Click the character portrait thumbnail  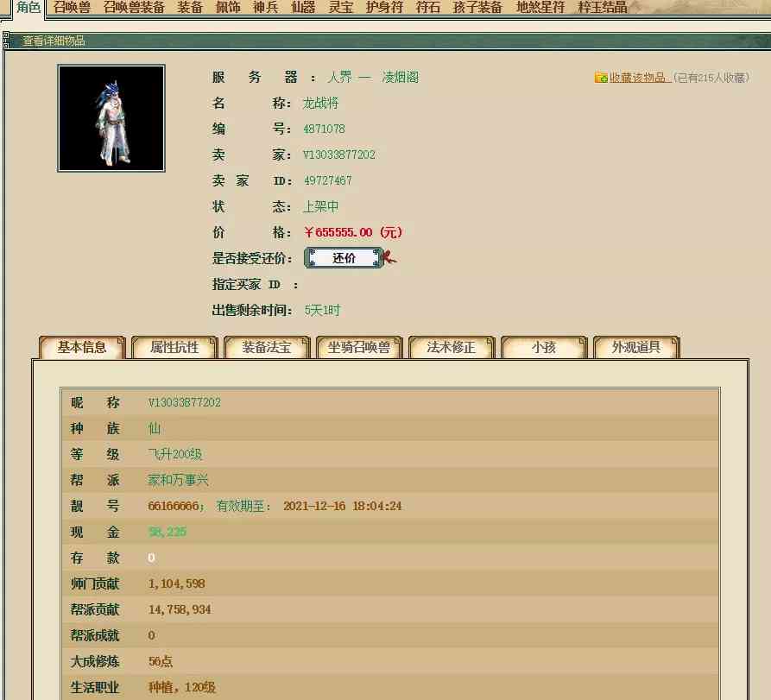point(111,118)
